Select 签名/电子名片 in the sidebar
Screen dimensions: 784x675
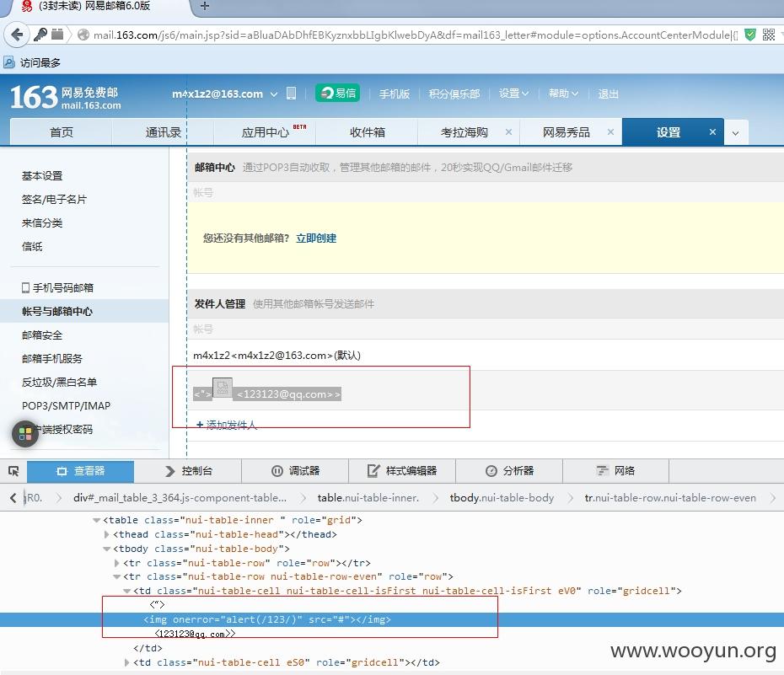pyautogui.click(x=54, y=200)
